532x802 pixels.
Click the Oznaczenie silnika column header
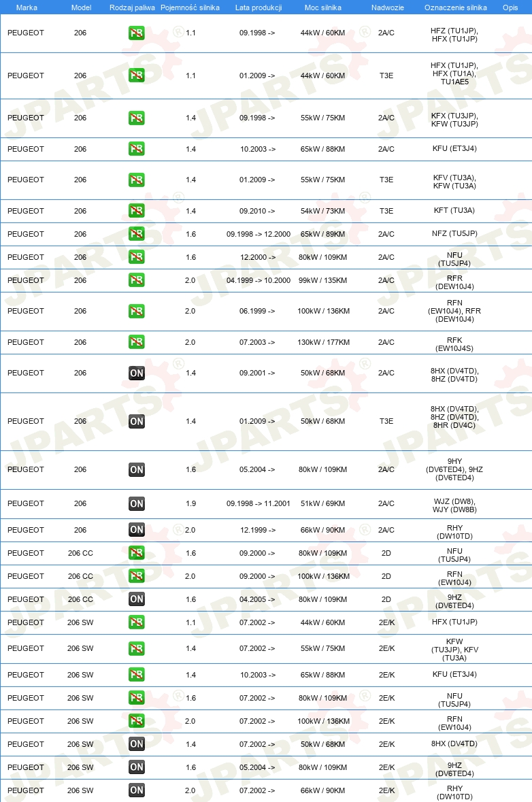[x=455, y=7]
